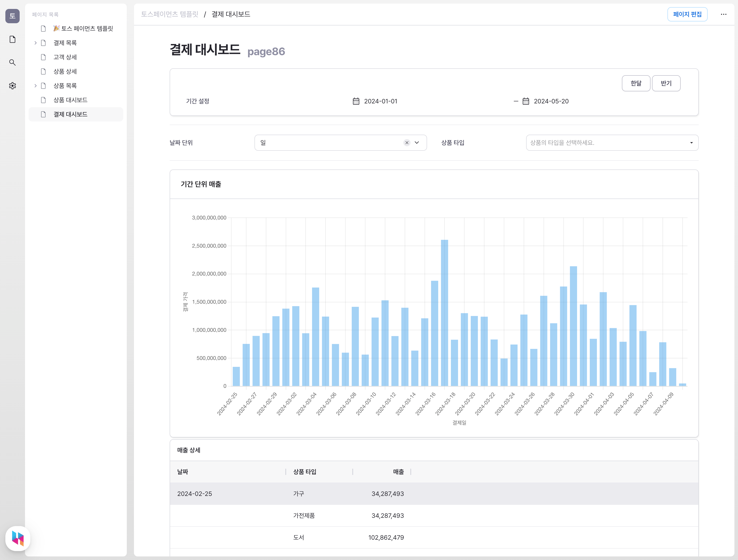Expand the 결제 목록 tree item
This screenshot has height=560, width=738.
pos(35,43)
